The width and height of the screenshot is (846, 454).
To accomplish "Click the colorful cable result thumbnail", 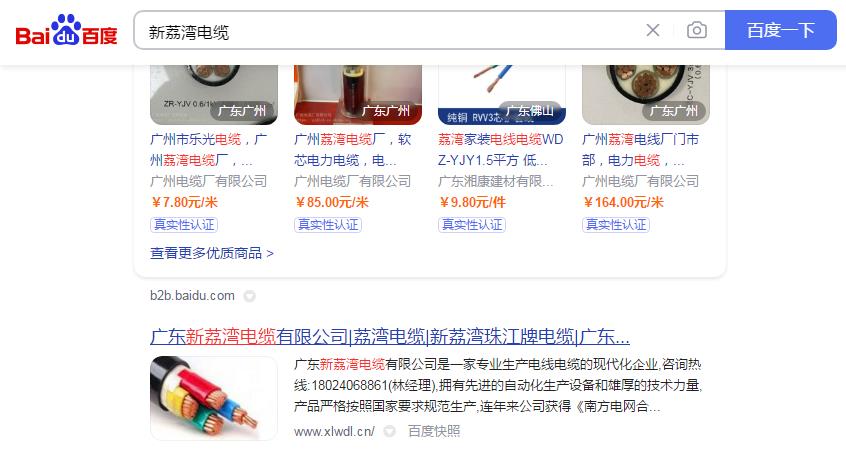I will [x=214, y=398].
